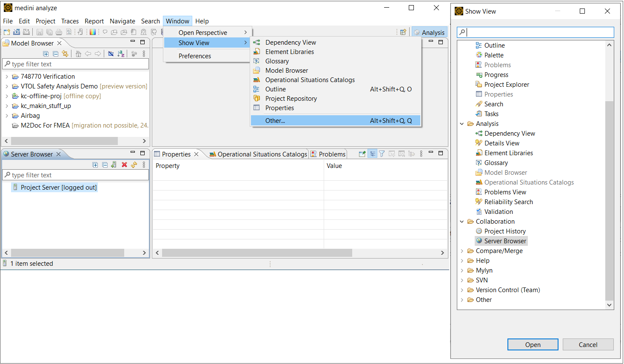
Task: Toggle the Properties view filter funnel
Action: pyautogui.click(x=382, y=154)
